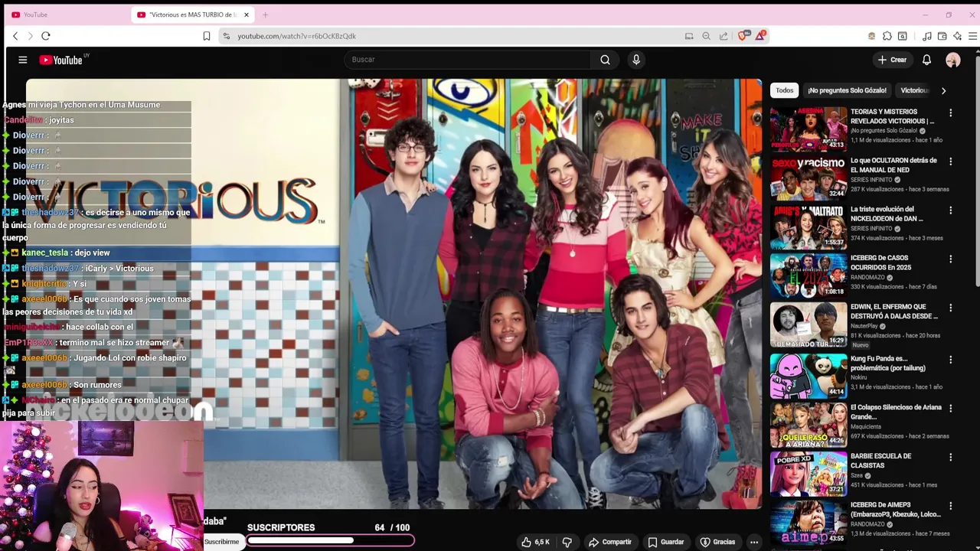Open the YouTube notifications bell
Screen dimensions: 980x551
pos(926,60)
